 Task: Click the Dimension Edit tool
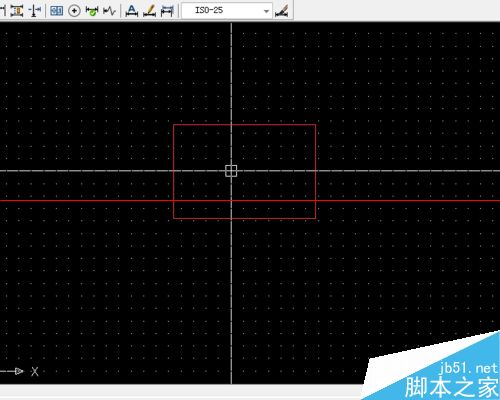pos(132,11)
